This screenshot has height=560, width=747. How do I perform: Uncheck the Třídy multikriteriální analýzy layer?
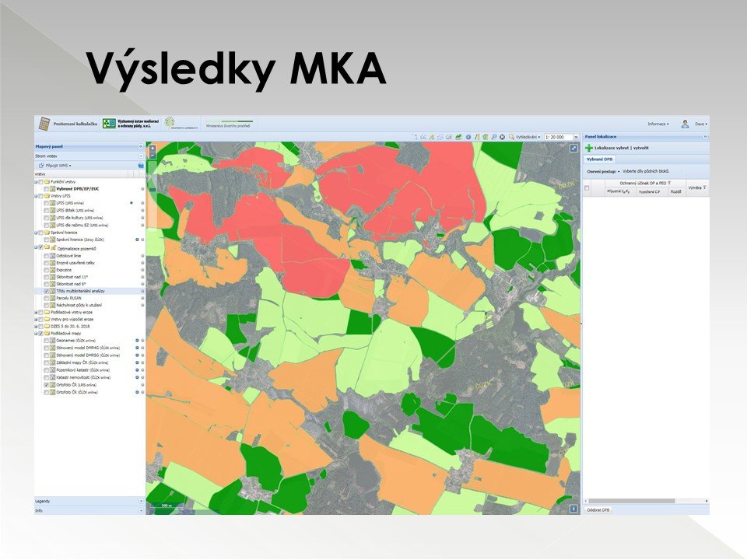[46, 291]
